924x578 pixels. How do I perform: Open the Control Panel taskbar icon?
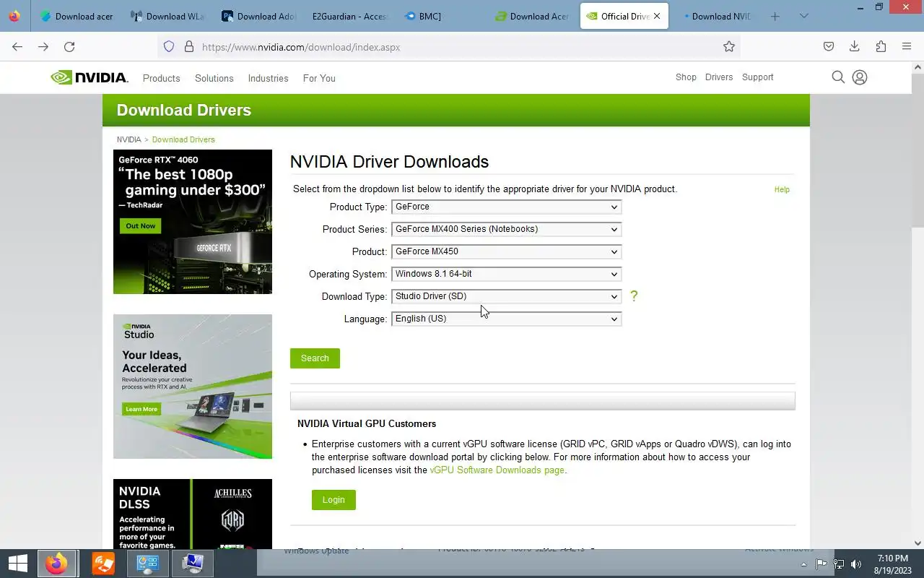148,564
